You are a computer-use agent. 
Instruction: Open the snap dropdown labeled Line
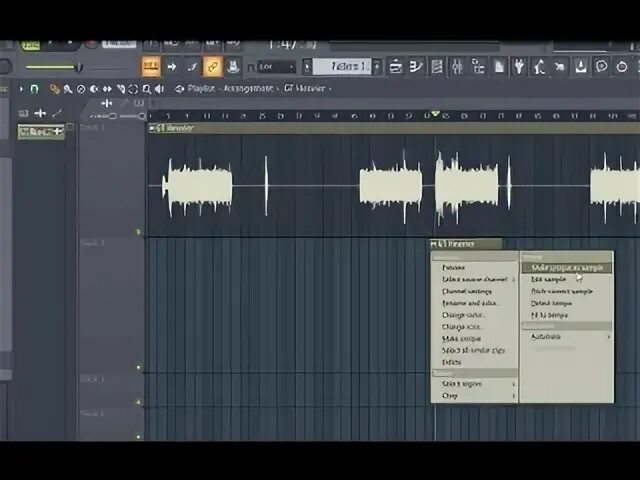[276, 67]
